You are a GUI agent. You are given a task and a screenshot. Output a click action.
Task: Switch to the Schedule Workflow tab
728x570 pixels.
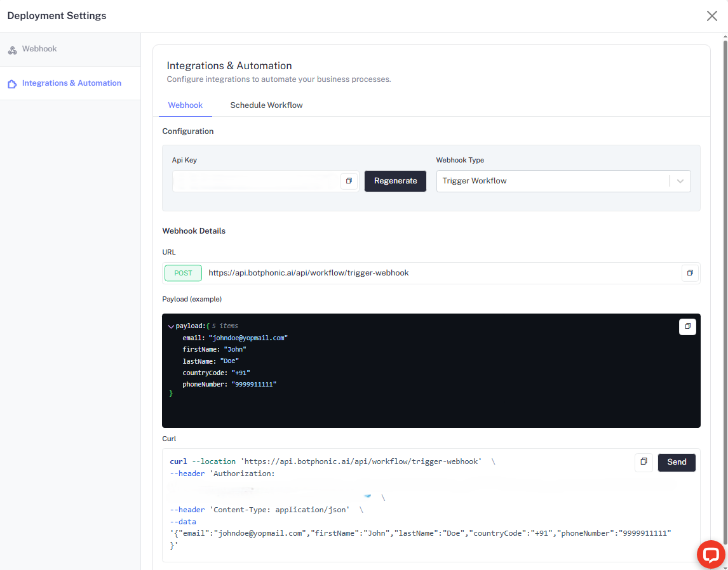266,105
